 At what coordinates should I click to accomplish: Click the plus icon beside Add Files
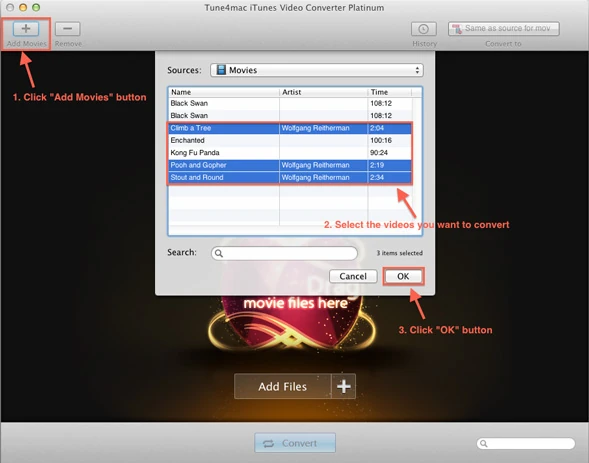[x=343, y=386]
